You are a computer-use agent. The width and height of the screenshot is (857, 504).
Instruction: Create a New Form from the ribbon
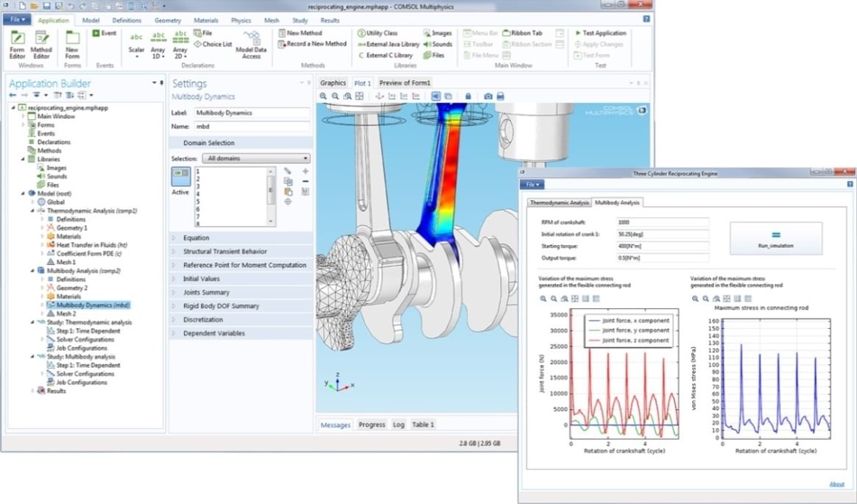(x=72, y=43)
